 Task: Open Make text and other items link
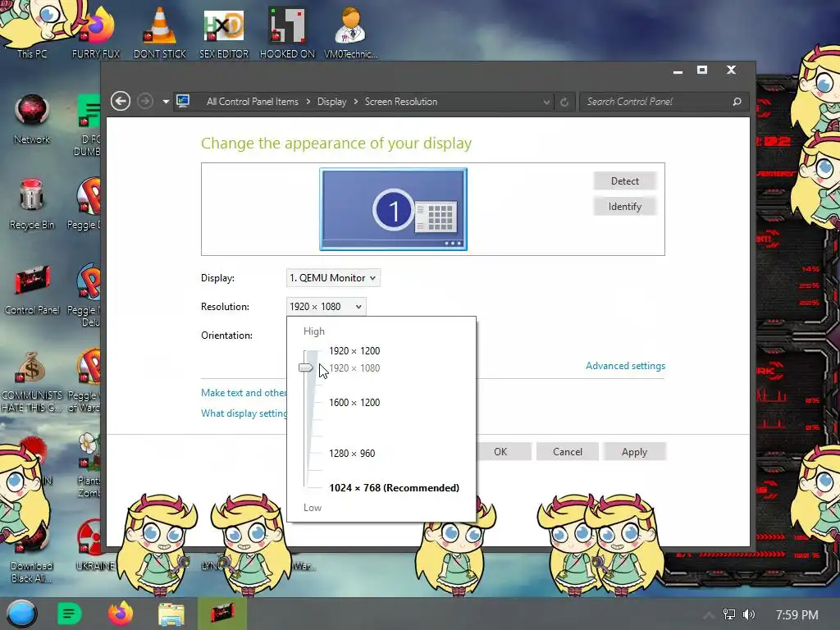click(244, 393)
